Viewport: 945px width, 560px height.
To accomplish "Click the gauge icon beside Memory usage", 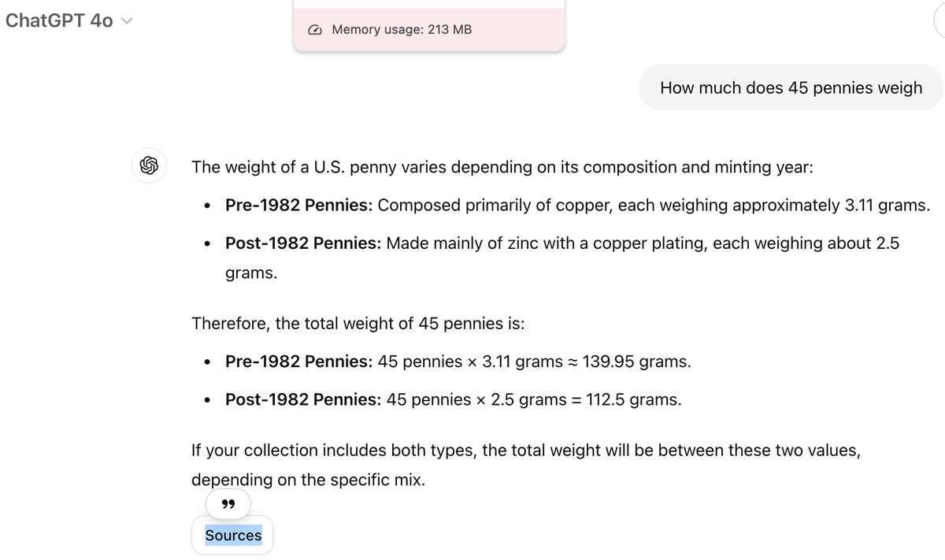I will pos(315,30).
